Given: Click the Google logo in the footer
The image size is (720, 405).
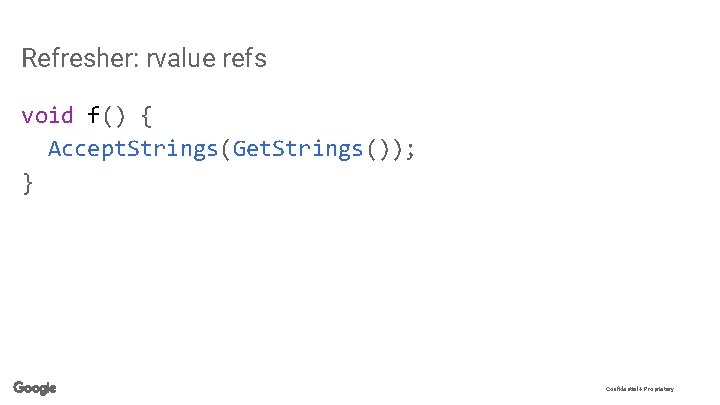Looking at the screenshot, I should tap(35, 388).
